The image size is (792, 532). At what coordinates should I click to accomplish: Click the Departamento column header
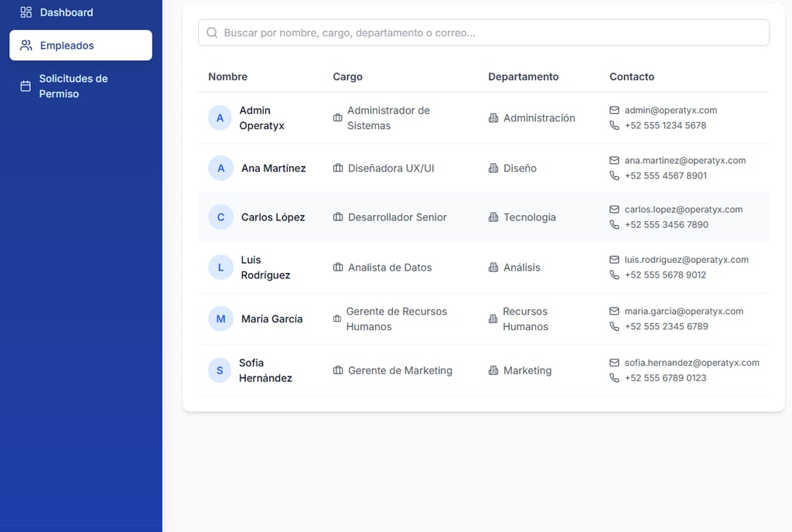[x=524, y=77]
